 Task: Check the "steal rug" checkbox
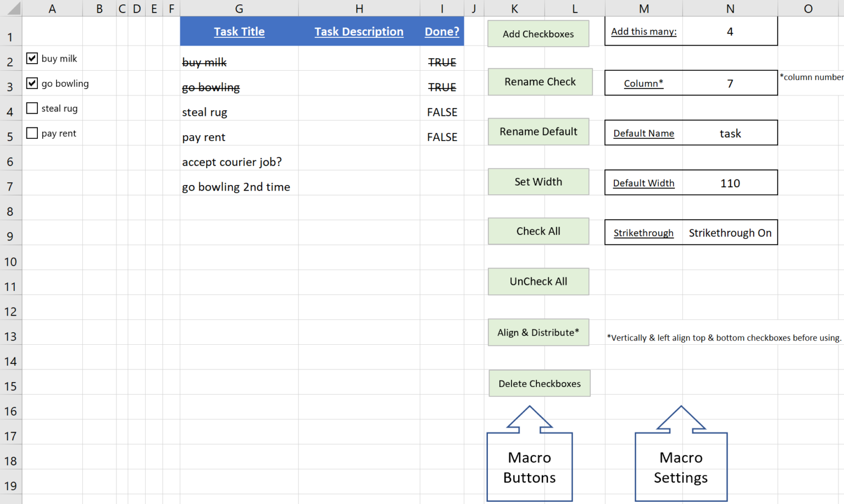tap(32, 108)
